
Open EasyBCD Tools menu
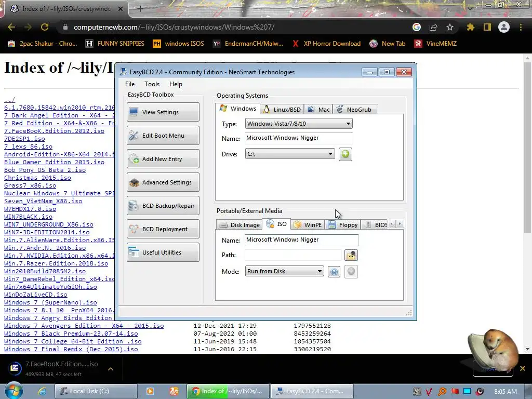tap(152, 84)
